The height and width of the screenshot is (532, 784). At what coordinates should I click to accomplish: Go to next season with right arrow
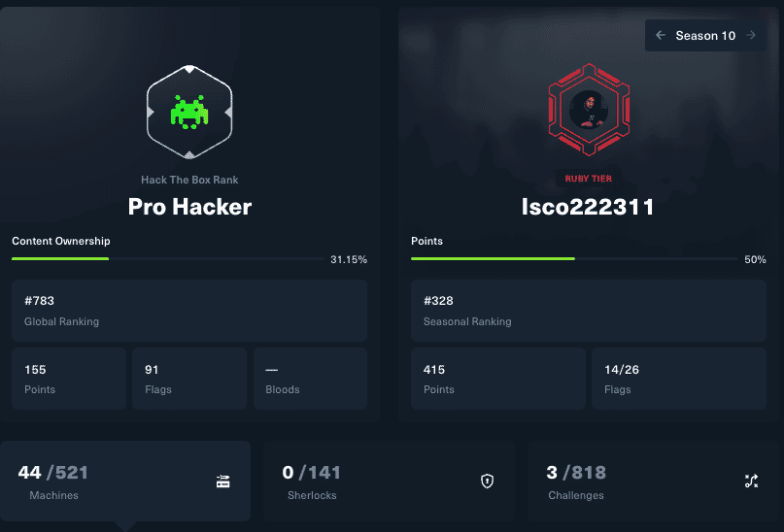tap(751, 35)
